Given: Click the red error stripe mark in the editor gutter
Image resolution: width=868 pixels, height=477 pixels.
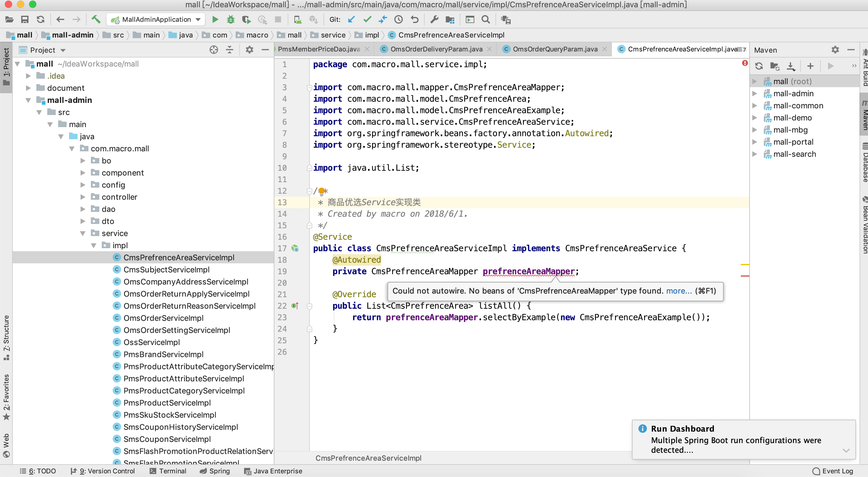Looking at the screenshot, I should [745, 276].
